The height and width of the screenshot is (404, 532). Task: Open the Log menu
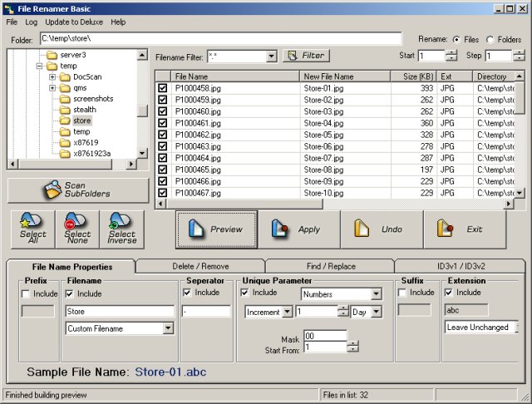pos(32,22)
